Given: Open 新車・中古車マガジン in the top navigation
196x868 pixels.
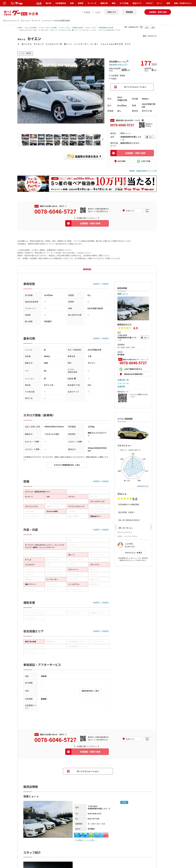Looking at the screenshot, I should coord(183,3).
